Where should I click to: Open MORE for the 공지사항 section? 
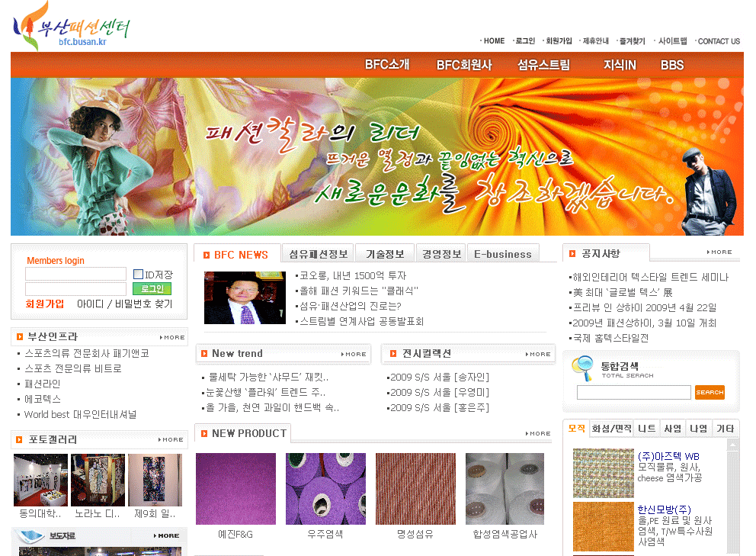point(719,252)
